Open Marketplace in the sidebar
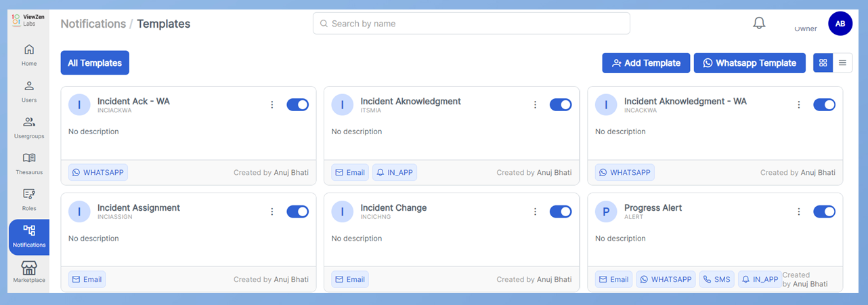868x305 pixels. (28, 272)
